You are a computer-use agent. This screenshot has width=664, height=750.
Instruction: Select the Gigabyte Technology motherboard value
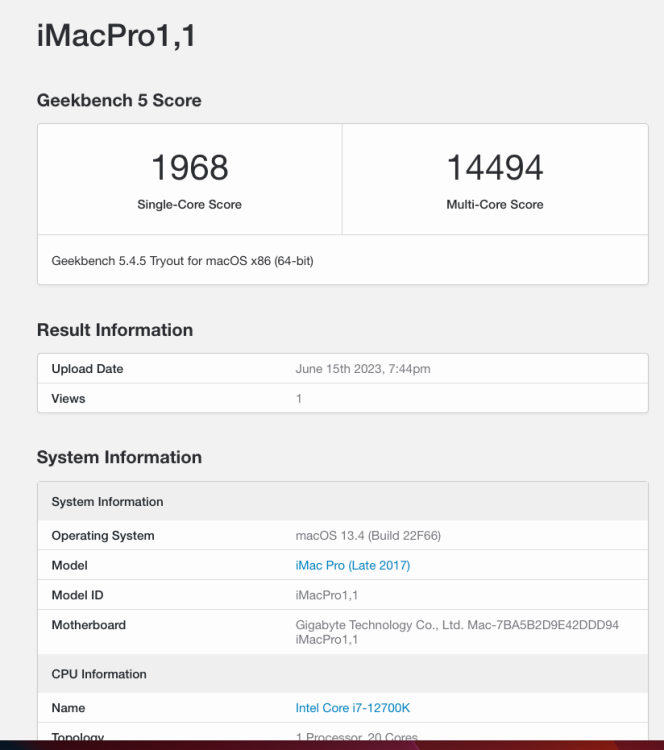coord(457,632)
